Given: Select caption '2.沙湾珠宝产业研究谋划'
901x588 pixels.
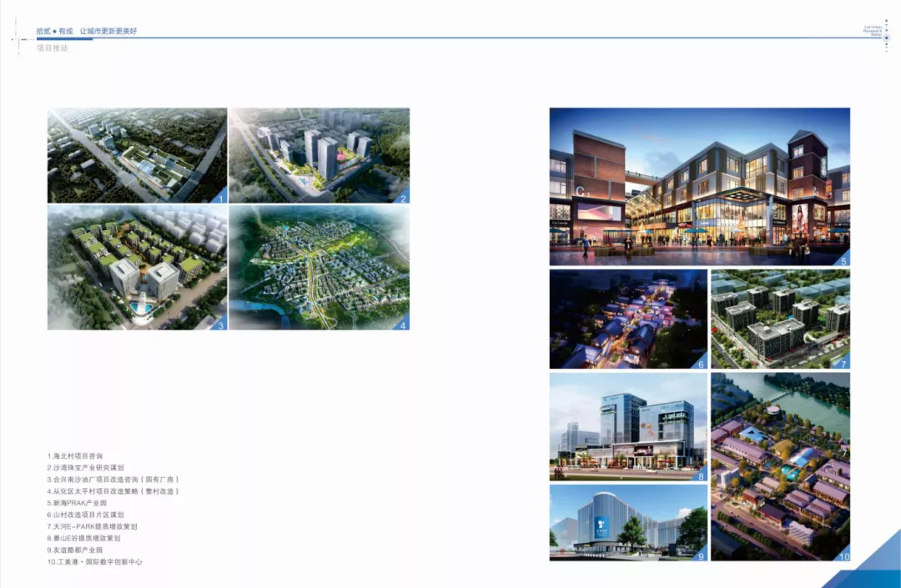Looking at the screenshot, I should tap(86, 467).
